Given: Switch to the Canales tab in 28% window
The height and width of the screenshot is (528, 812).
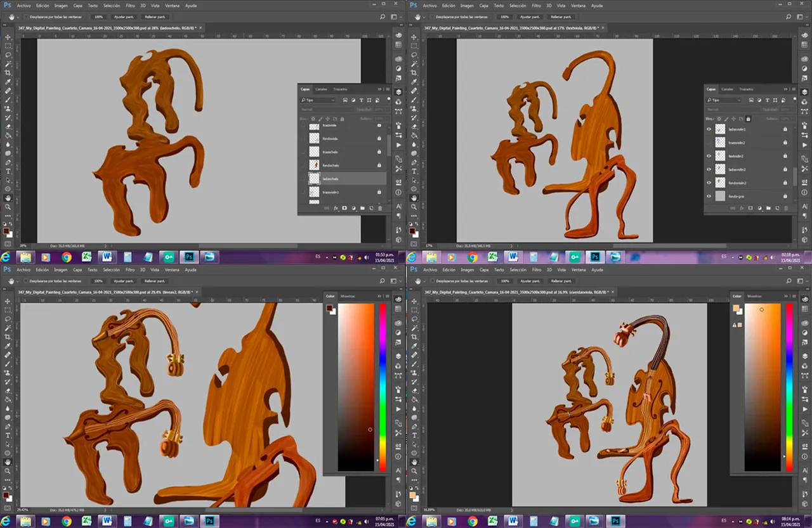Looking at the screenshot, I should tap(321, 89).
